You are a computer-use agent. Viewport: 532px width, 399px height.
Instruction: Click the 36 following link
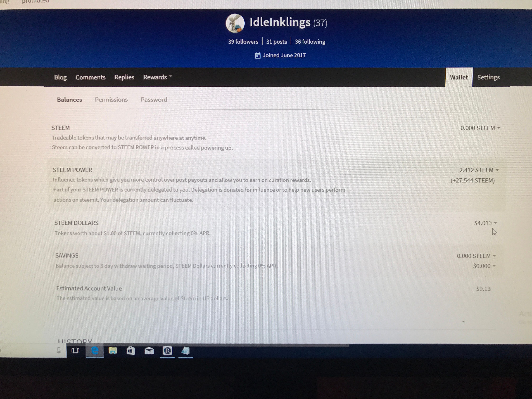[310, 42]
